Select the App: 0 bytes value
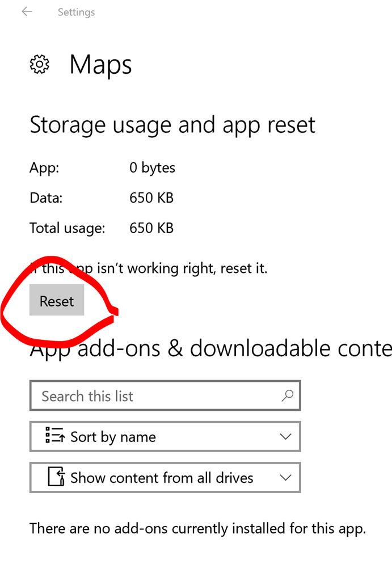This screenshot has width=392, height=581. tap(152, 168)
